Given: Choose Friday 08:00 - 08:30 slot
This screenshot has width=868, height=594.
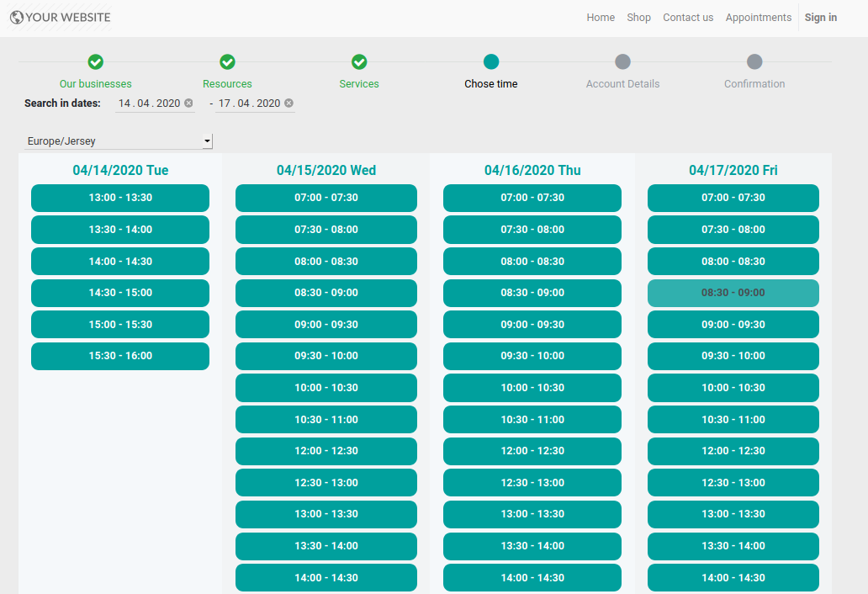Looking at the screenshot, I should [733, 262].
